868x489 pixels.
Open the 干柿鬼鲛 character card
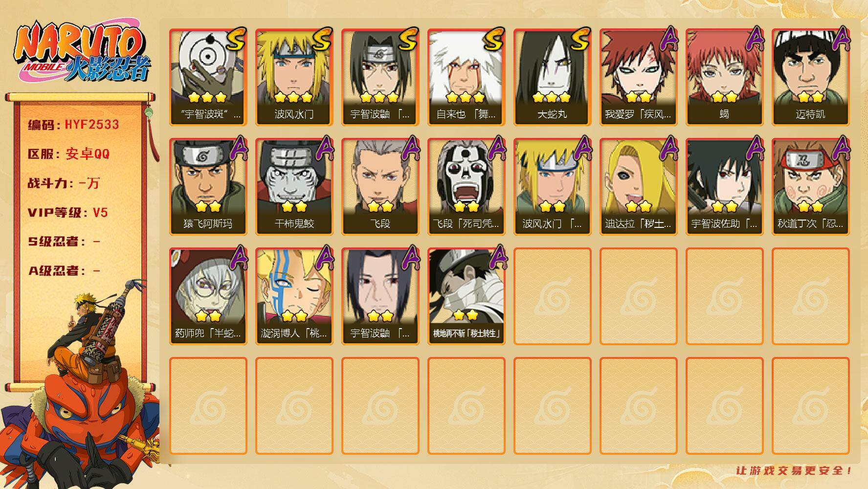(294, 186)
